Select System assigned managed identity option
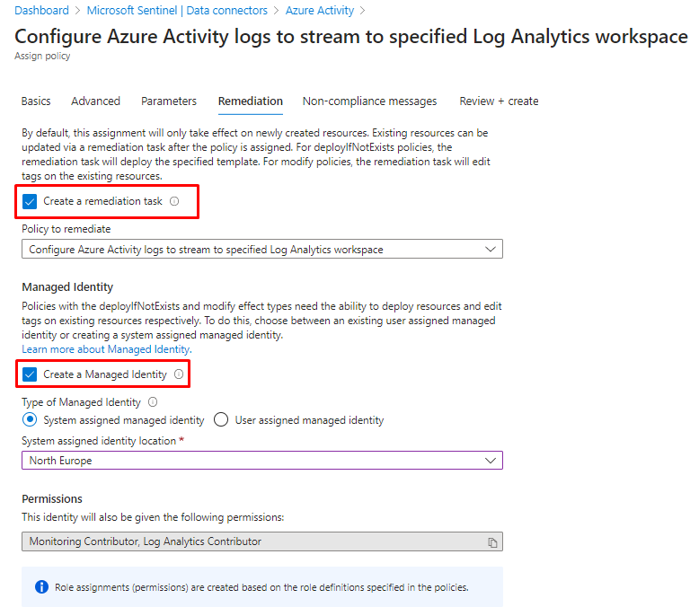 [31, 420]
